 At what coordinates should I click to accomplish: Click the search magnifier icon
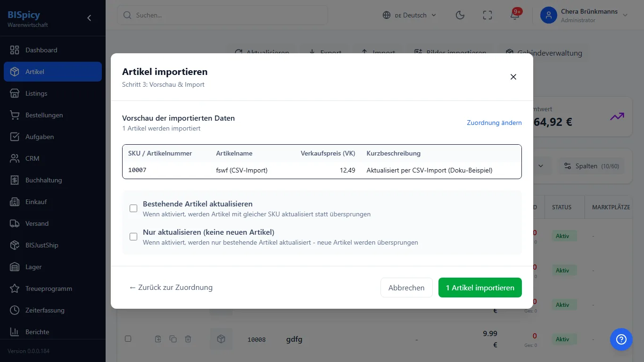(127, 15)
